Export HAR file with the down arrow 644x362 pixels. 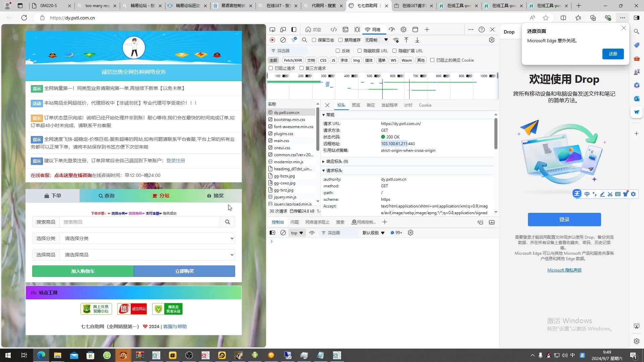click(417, 40)
